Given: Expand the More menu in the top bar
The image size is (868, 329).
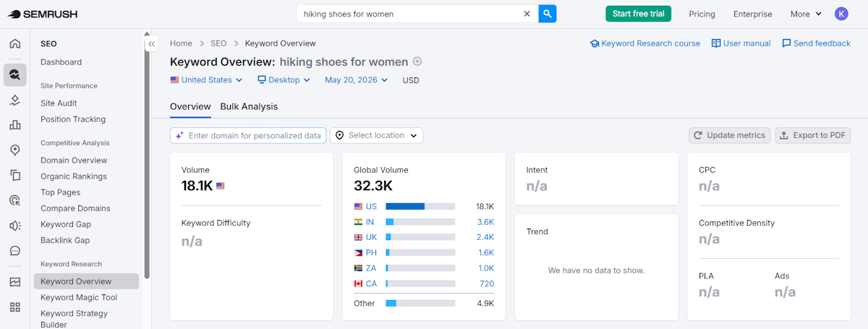Looking at the screenshot, I should click(806, 14).
